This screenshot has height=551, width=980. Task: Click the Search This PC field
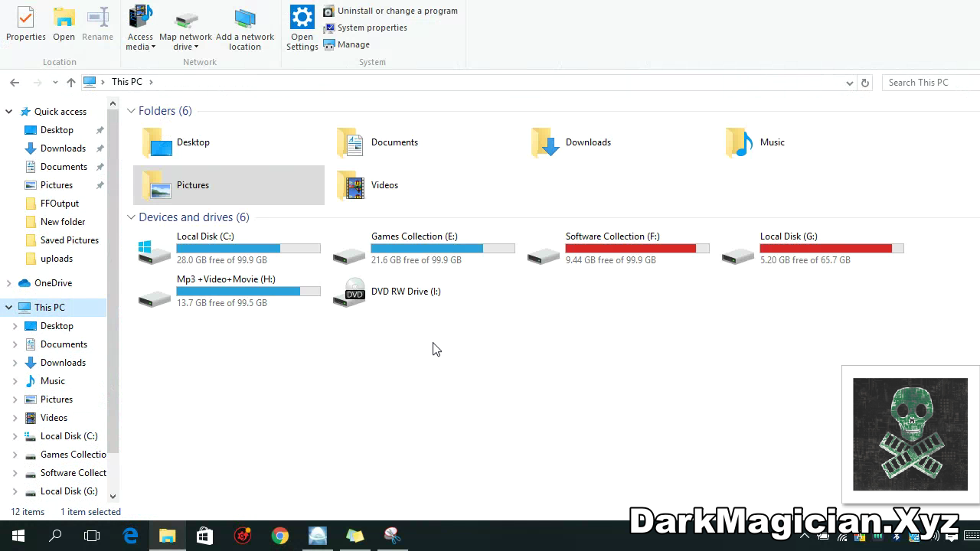(931, 83)
